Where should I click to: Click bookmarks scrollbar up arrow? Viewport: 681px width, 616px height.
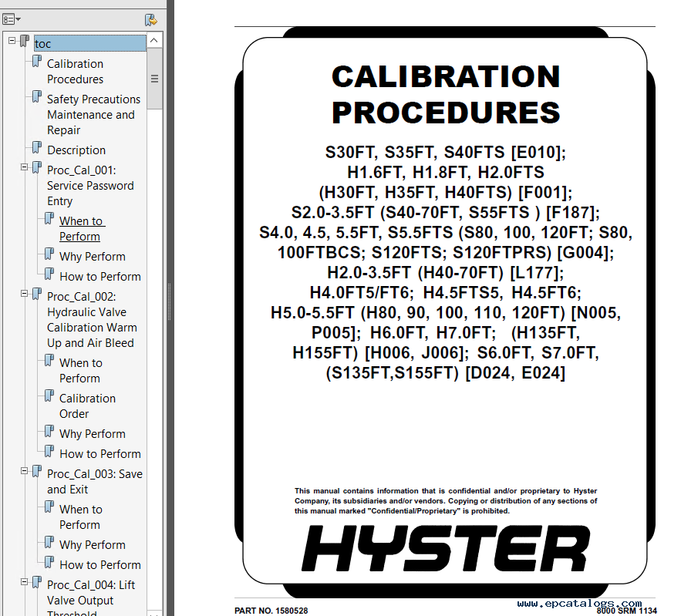pyautogui.click(x=154, y=40)
